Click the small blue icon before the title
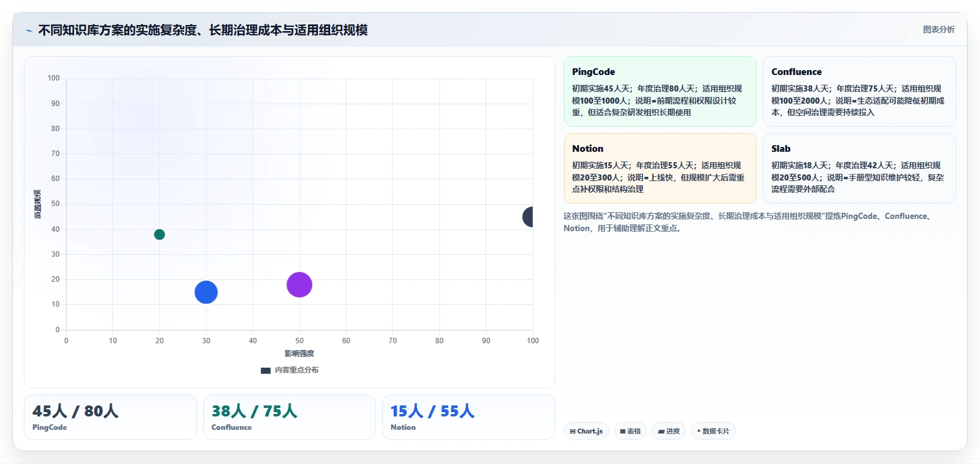The width and height of the screenshot is (980, 464). click(29, 30)
